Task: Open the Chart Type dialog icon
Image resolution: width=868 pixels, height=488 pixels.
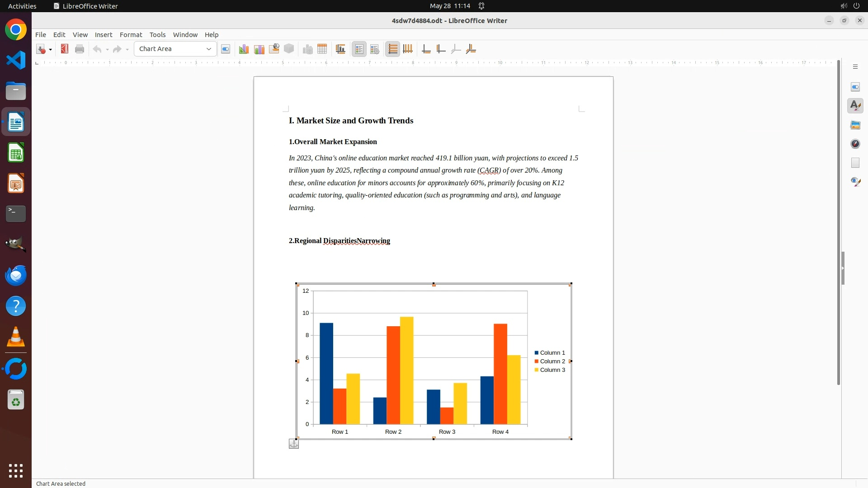Action: (244, 49)
